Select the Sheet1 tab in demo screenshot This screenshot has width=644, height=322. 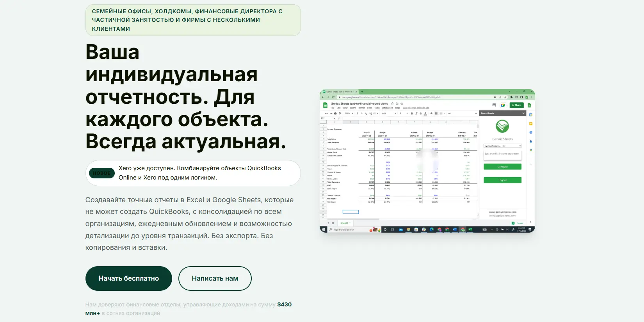point(345,223)
